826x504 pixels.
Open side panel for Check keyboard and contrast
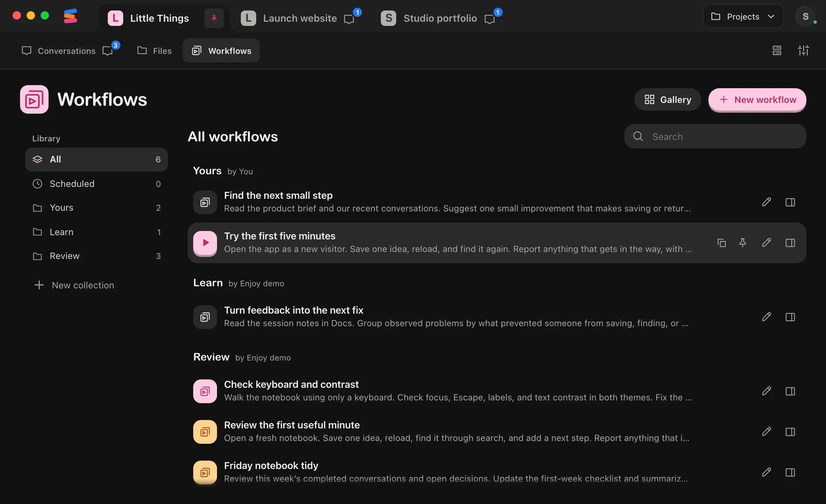click(790, 391)
